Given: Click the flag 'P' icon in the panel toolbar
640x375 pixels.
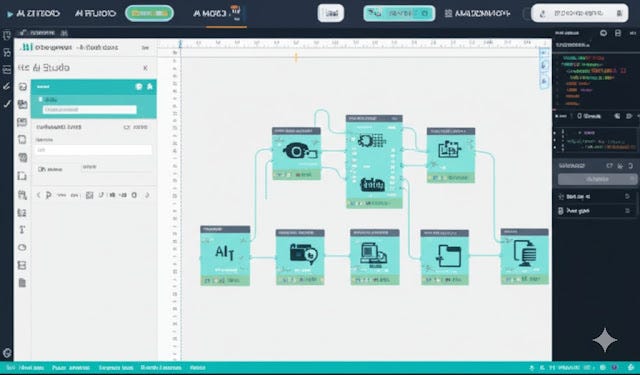Looking at the screenshot, I should [48, 195].
